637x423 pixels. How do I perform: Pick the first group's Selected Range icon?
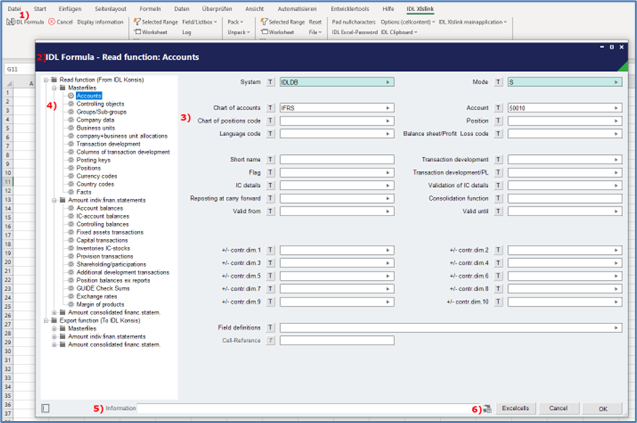(137, 22)
